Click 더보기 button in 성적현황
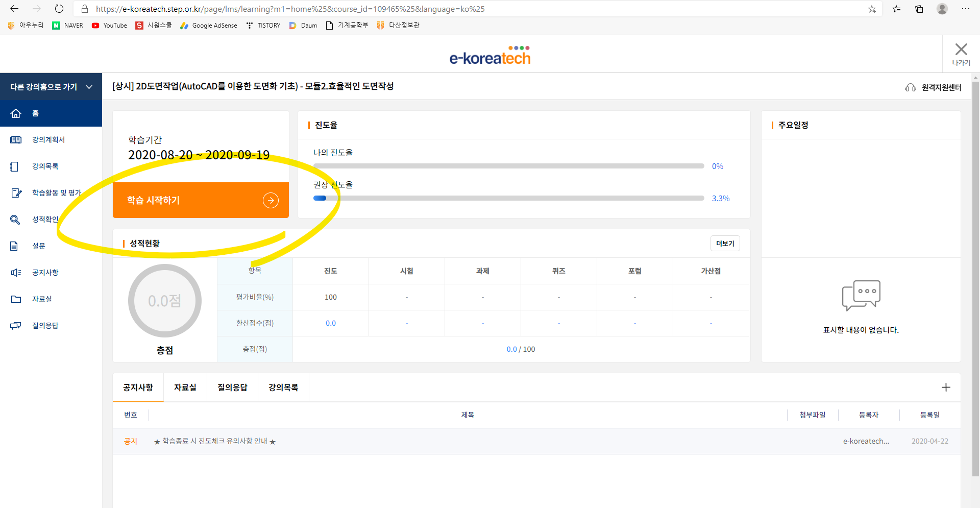This screenshot has width=980, height=508. pyautogui.click(x=725, y=244)
